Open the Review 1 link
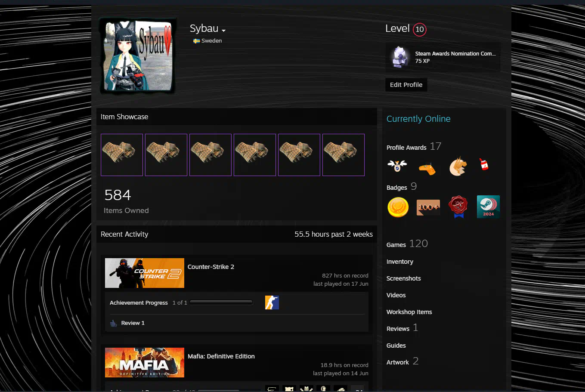The height and width of the screenshot is (392, 585). 133,323
